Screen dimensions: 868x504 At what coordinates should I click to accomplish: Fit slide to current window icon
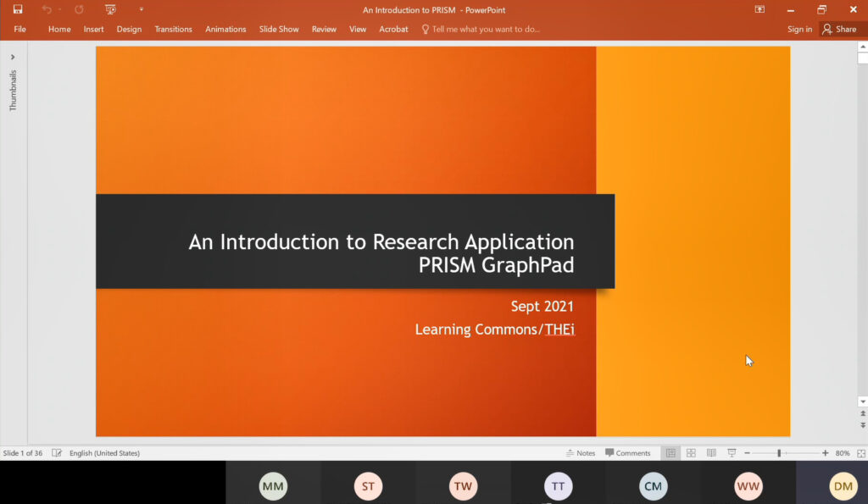coord(861,453)
